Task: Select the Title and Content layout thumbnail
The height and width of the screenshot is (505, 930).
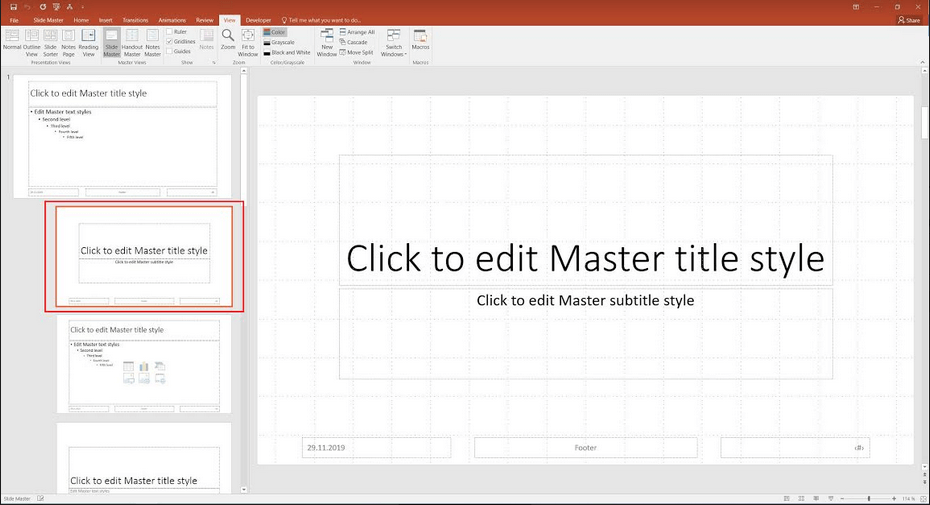Action: coord(144,364)
